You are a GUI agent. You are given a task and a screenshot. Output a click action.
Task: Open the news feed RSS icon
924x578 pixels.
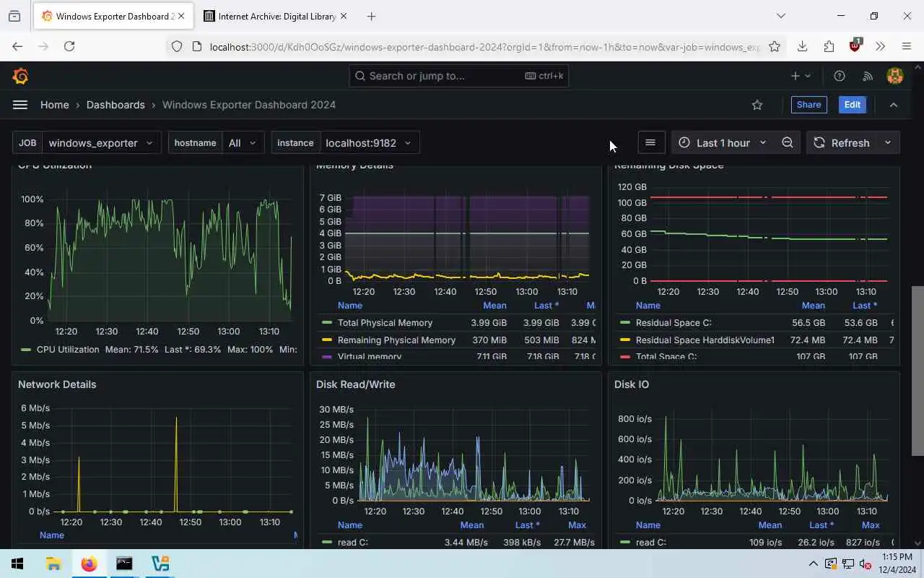868,76
